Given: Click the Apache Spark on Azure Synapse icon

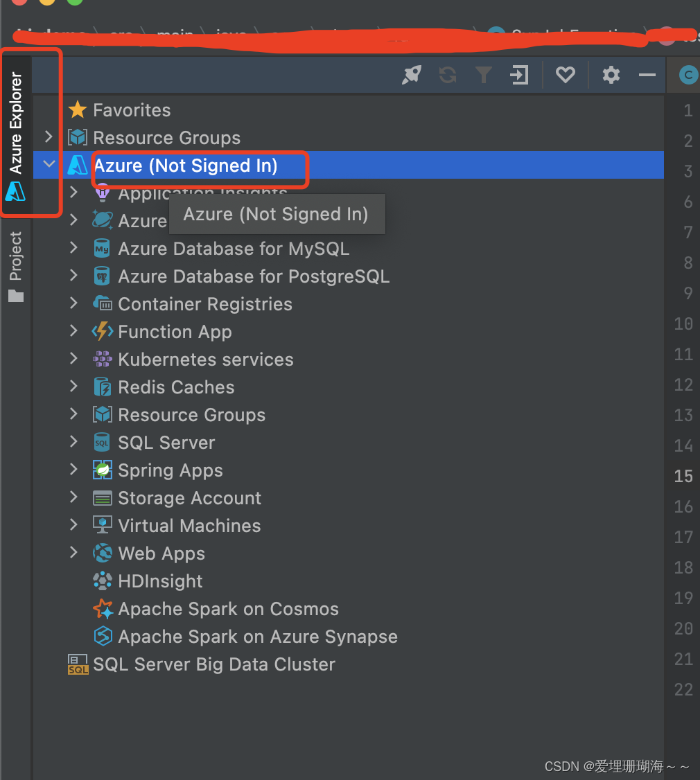Looking at the screenshot, I should click(x=103, y=636).
